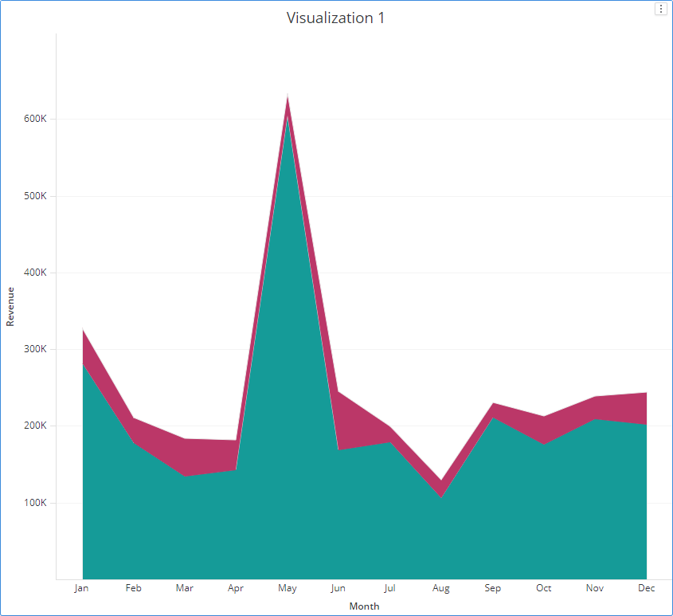Select the 'Mar' month label
The height and width of the screenshot is (616, 673).
pos(184,588)
